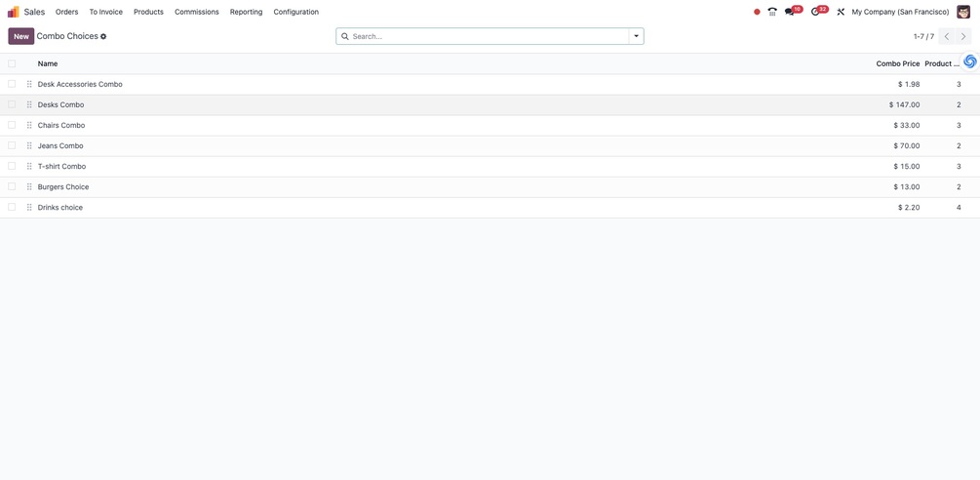Open the Products menu
This screenshot has height=480, width=980.
148,12
